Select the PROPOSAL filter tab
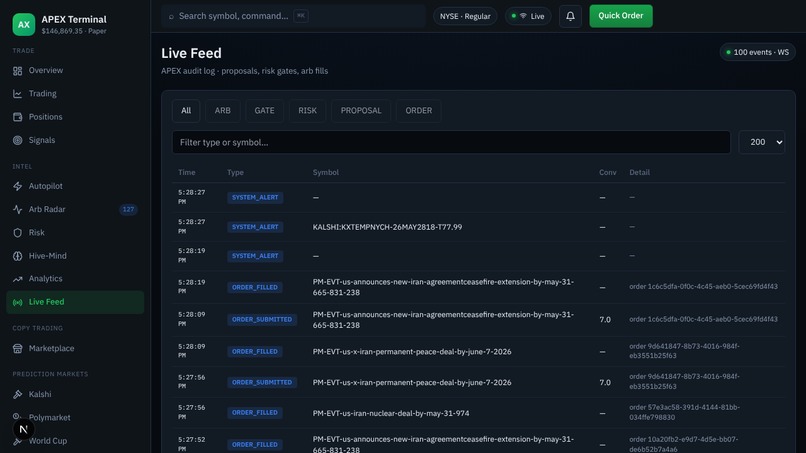Viewport: 806px width, 453px height. [361, 111]
